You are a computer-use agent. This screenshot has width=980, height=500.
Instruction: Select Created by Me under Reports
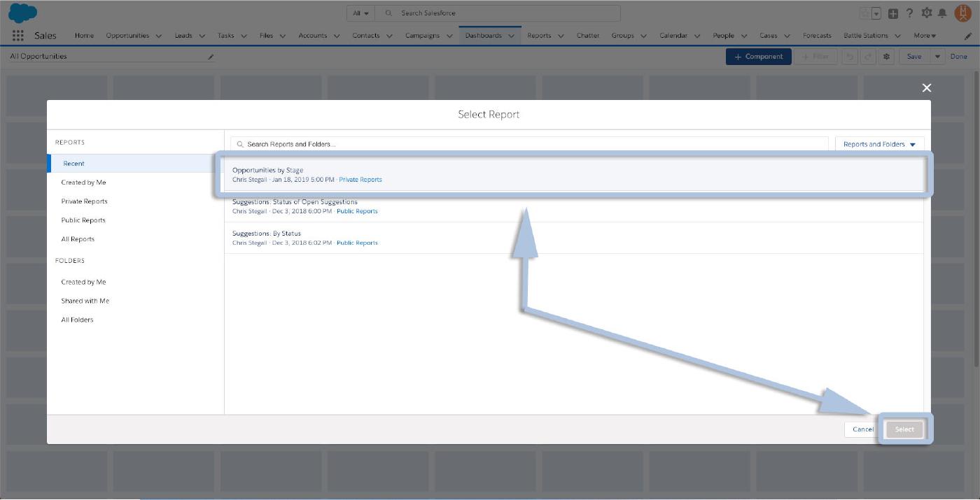tap(83, 183)
